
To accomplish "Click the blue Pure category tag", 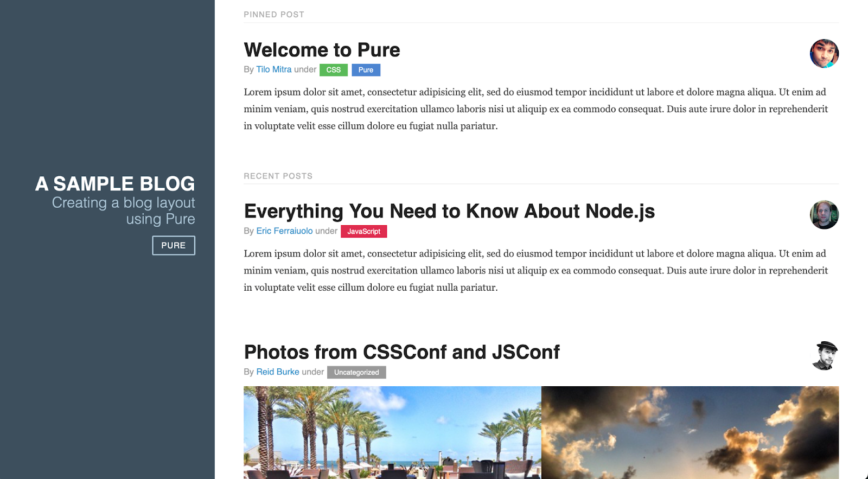I will [366, 70].
